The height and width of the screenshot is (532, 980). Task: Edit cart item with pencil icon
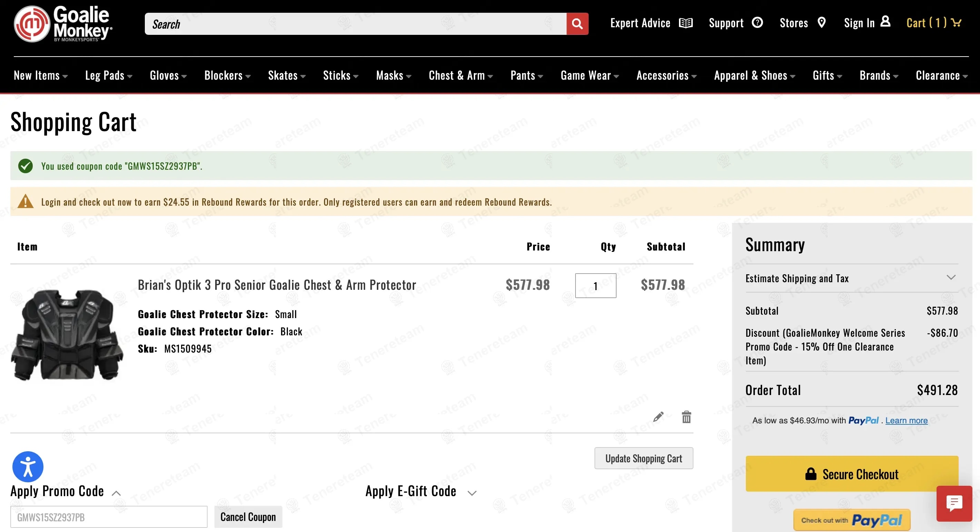658,417
